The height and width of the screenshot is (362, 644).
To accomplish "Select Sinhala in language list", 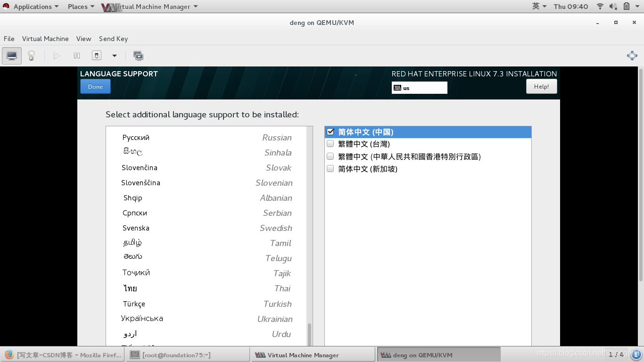I will pyautogui.click(x=206, y=153).
